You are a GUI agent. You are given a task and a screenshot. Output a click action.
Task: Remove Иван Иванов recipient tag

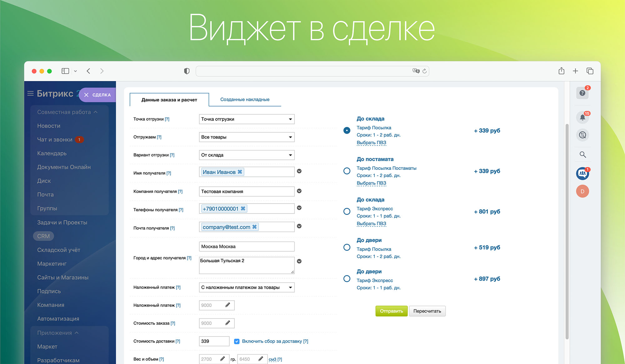pos(240,172)
